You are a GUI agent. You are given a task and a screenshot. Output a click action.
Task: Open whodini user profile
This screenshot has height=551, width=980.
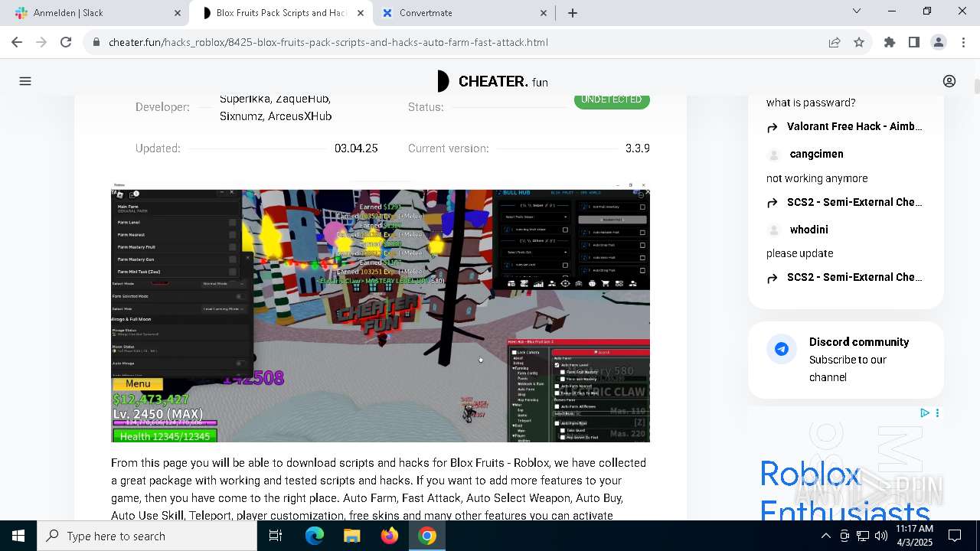click(808, 230)
